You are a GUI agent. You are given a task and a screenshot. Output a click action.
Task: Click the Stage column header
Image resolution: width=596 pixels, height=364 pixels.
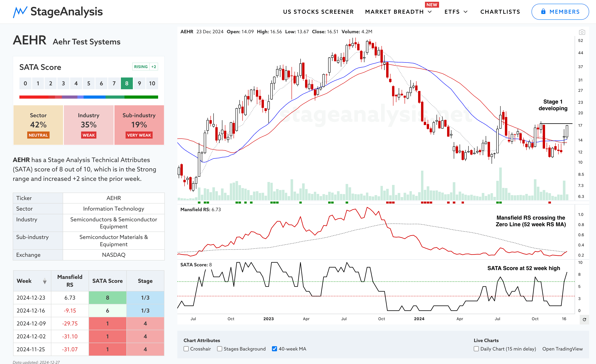(145, 281)
